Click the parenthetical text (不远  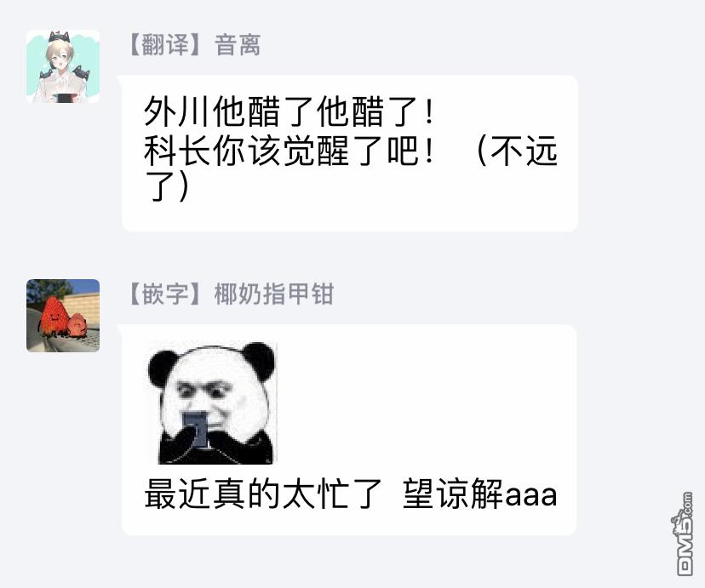516,150
